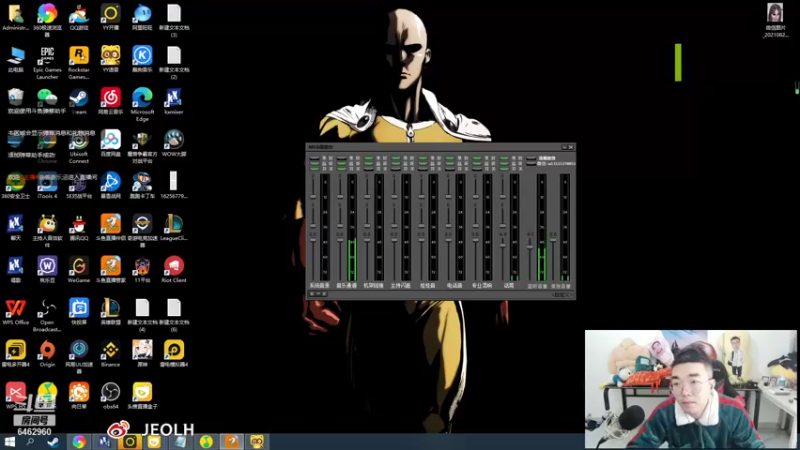This screenshot has width=800, height=450.
Task: Select the WPS Office desktop icon
Action: [x=15, y=312]
